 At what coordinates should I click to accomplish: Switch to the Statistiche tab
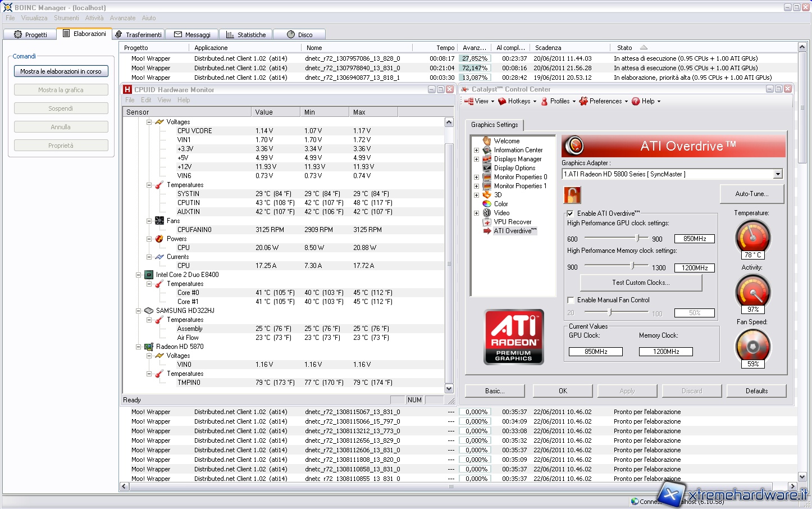(x=246, y=35)
